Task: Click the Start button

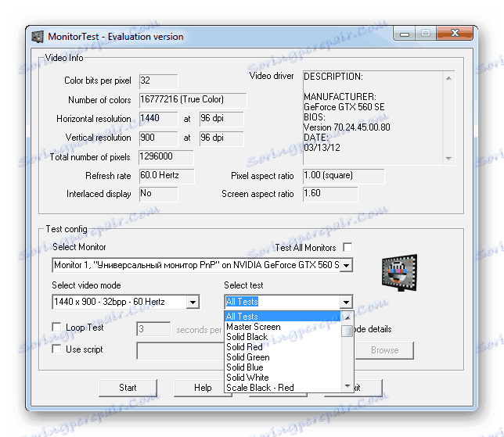Action: [x=128, y=388]
